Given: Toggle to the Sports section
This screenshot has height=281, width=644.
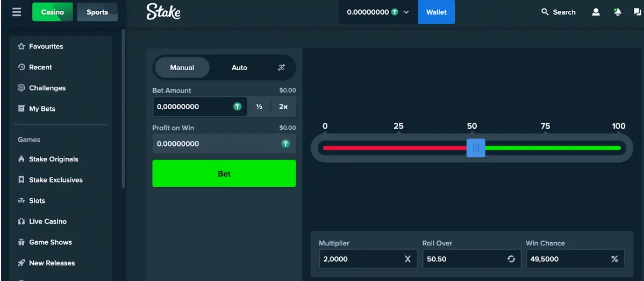Looking at the screenshot, I should (x=97, y=12).
